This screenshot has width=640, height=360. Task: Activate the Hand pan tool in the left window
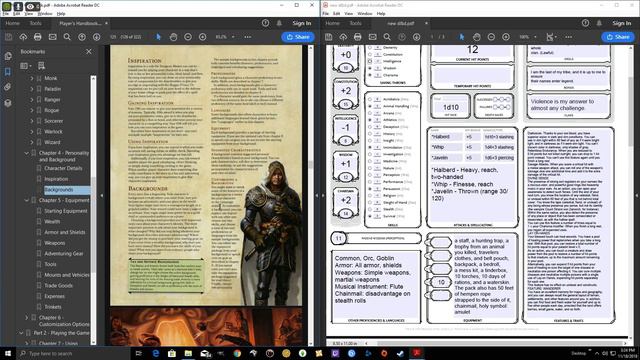(173, 37)
